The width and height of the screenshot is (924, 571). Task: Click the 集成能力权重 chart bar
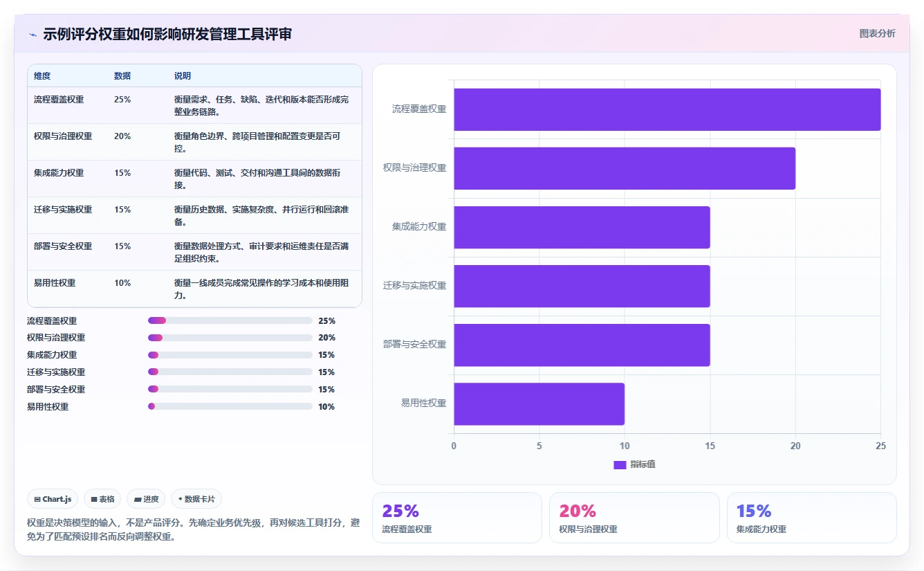pyautogui.click(x=582, y=227)
